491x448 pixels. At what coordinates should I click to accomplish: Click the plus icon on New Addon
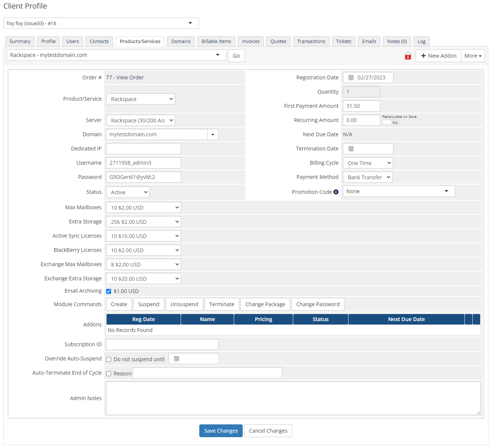(423, 56)
